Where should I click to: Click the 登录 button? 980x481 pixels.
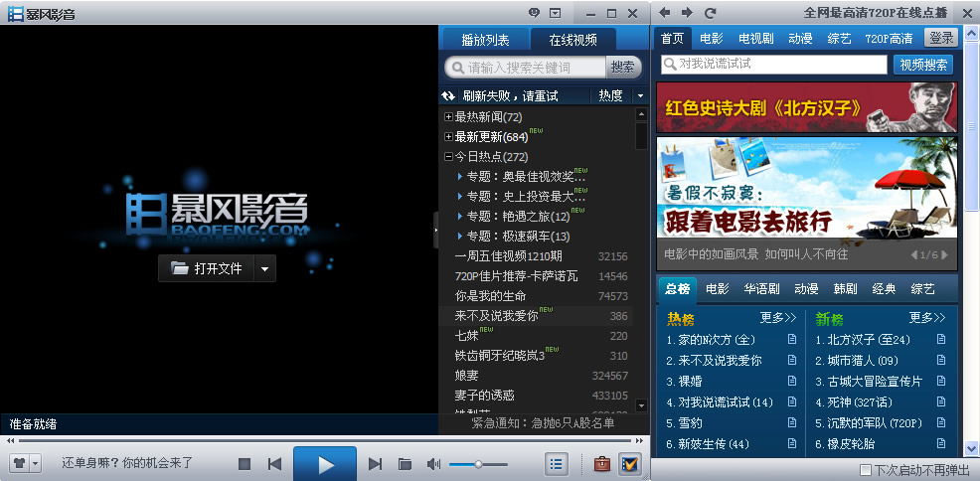(x=940, y=38)
